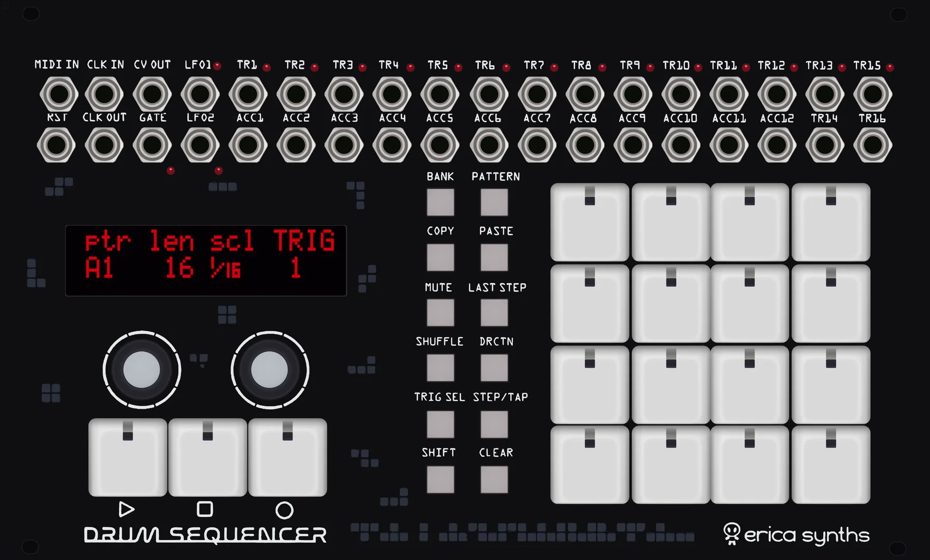Click the TR8 trigger output jack

(585, 94)
